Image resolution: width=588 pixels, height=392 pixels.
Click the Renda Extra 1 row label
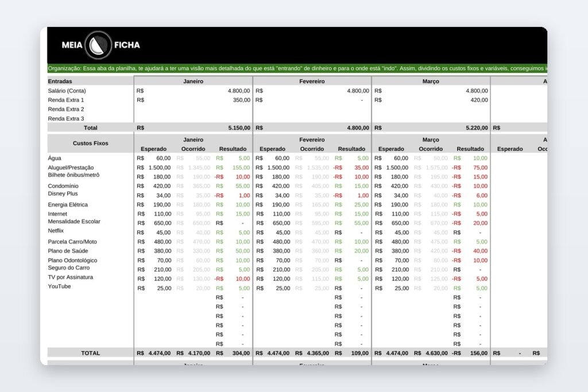(x=66, y=100)
